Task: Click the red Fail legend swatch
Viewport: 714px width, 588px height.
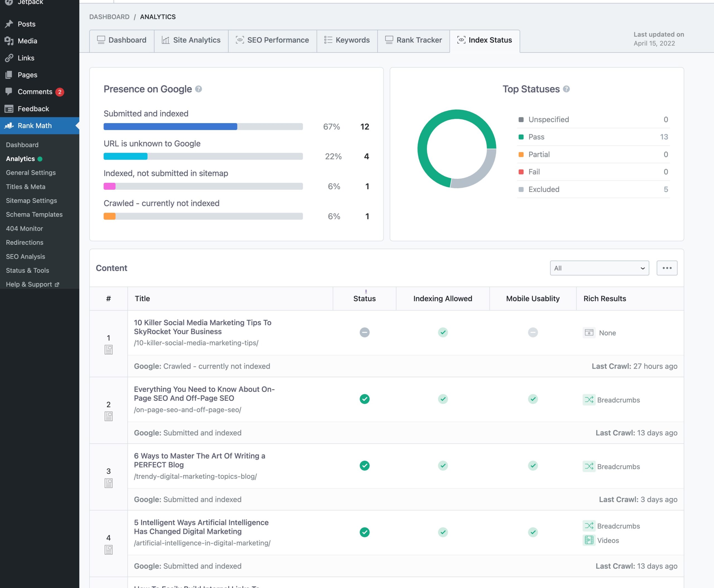Action: [521, 172]
